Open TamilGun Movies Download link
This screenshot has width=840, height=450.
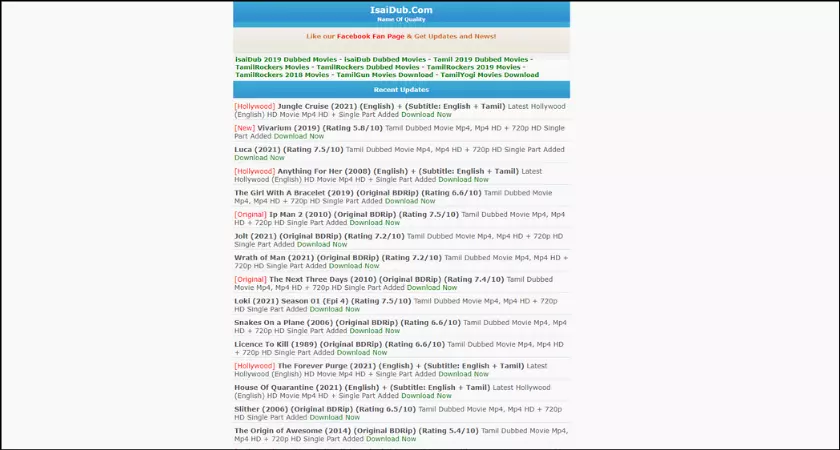click(x=385, y=75)
